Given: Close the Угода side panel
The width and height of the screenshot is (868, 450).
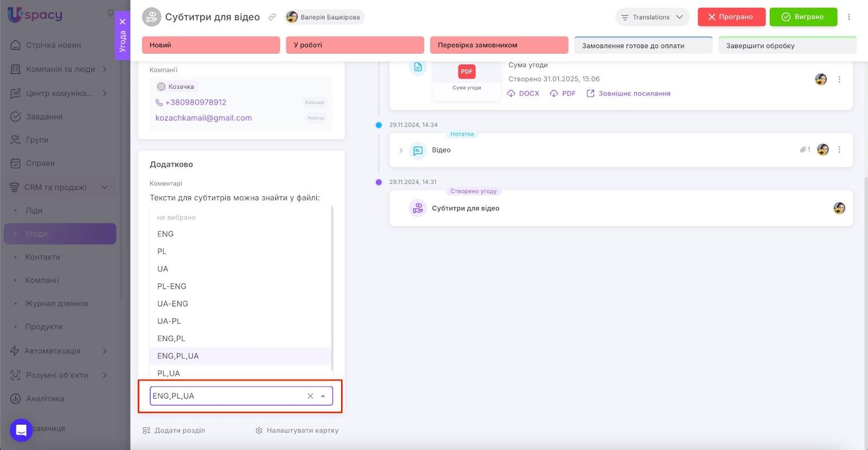Looking at the screenshot, I should pos(123,22).
